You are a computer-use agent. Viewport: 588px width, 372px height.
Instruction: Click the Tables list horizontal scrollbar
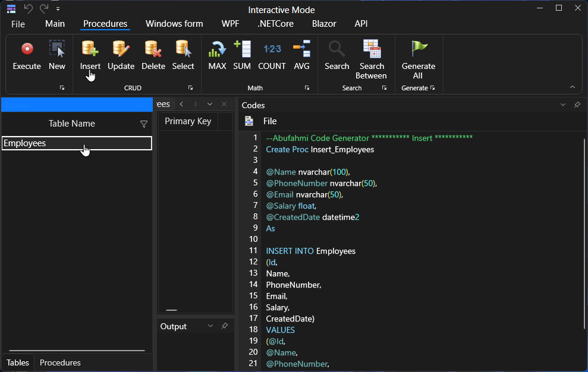(77, 351)
